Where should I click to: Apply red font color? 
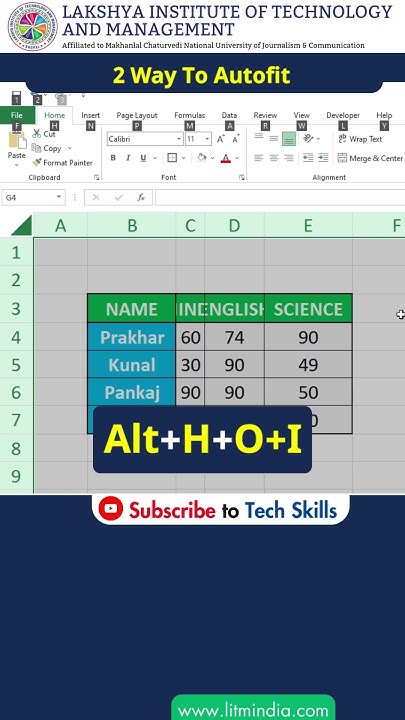pos(225,158)
